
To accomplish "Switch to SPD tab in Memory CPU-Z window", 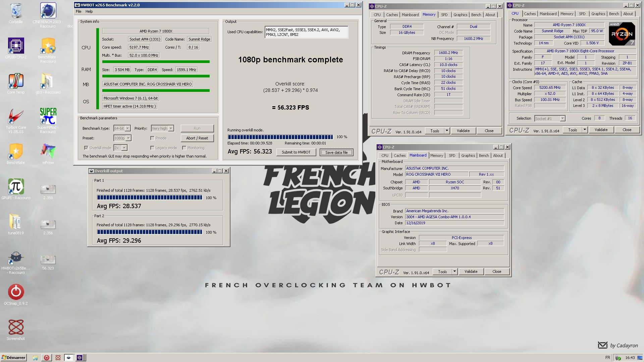I will click(444, 15).
